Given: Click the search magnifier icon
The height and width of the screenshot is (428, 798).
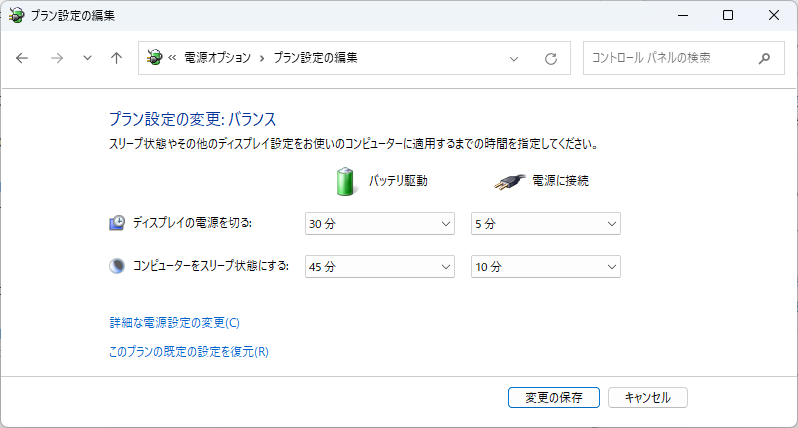Looking at the screenshot, I should pyautogui.click(x=764, y=59).
